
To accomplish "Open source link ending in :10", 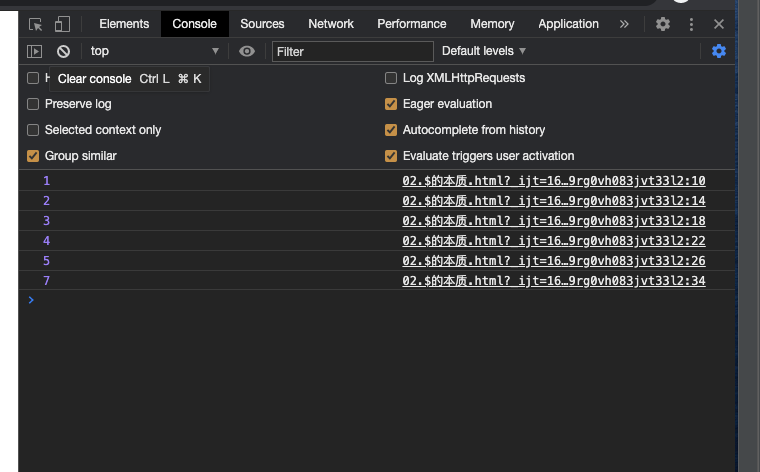I will (x=554, y=181).
